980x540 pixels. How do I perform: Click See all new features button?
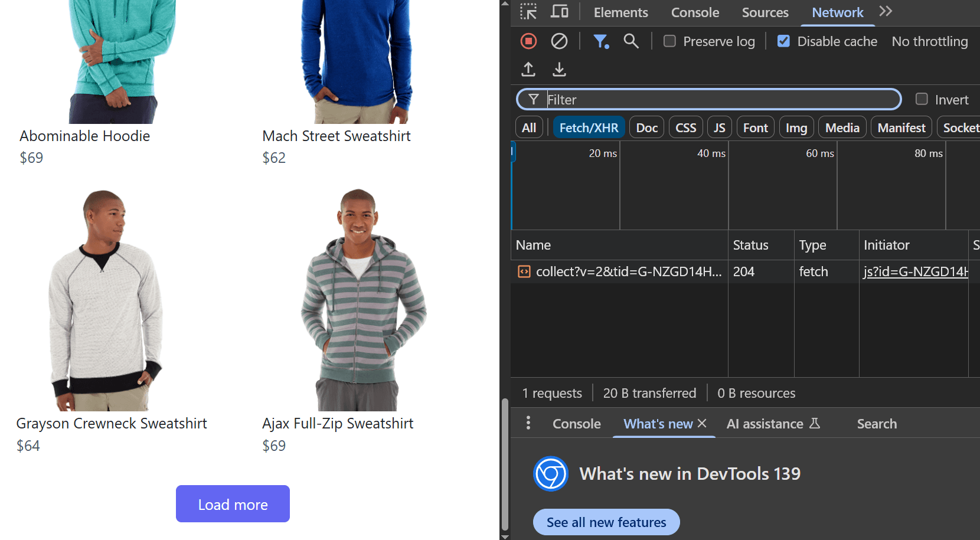pyautogui.click(x=606, y=522)
